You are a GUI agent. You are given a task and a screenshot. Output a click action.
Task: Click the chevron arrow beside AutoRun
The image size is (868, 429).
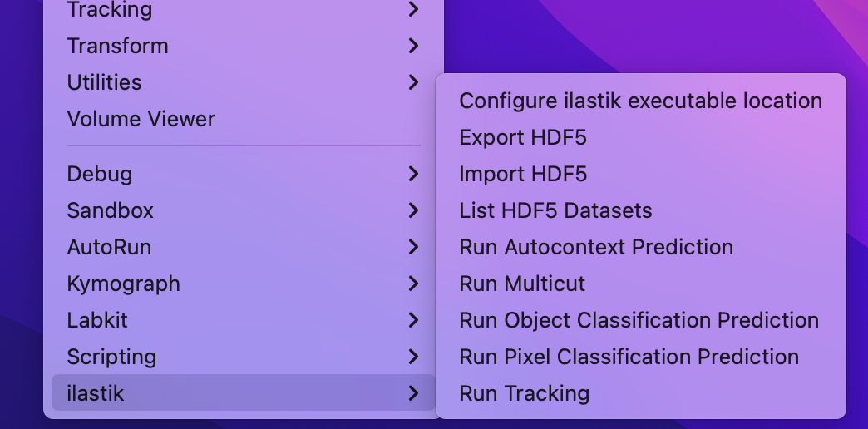point(413,247)
